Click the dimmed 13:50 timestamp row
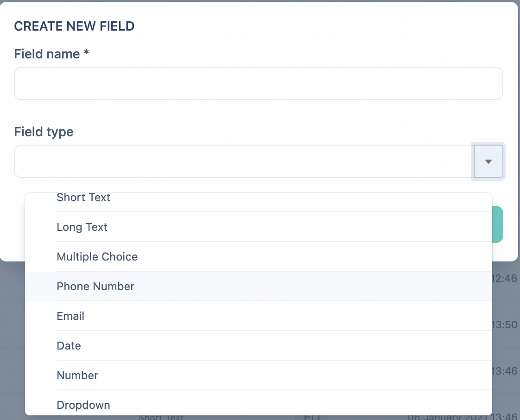 click(505, 325)
